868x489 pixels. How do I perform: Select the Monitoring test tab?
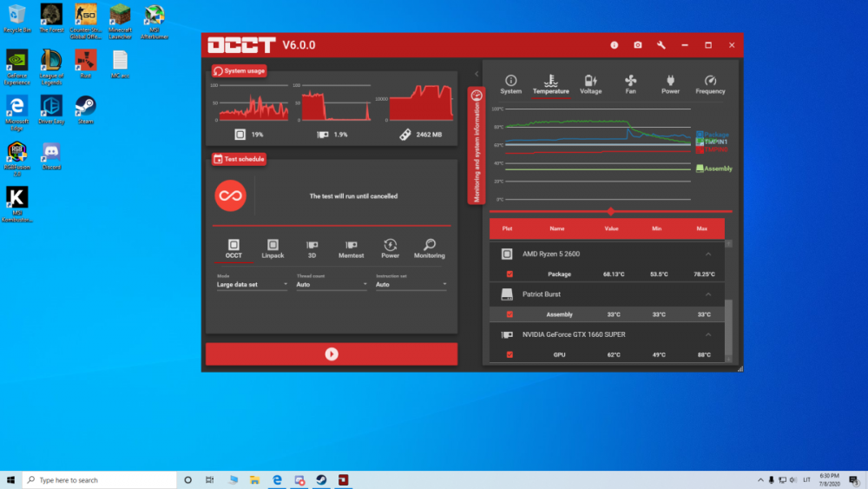pos(430,248)
